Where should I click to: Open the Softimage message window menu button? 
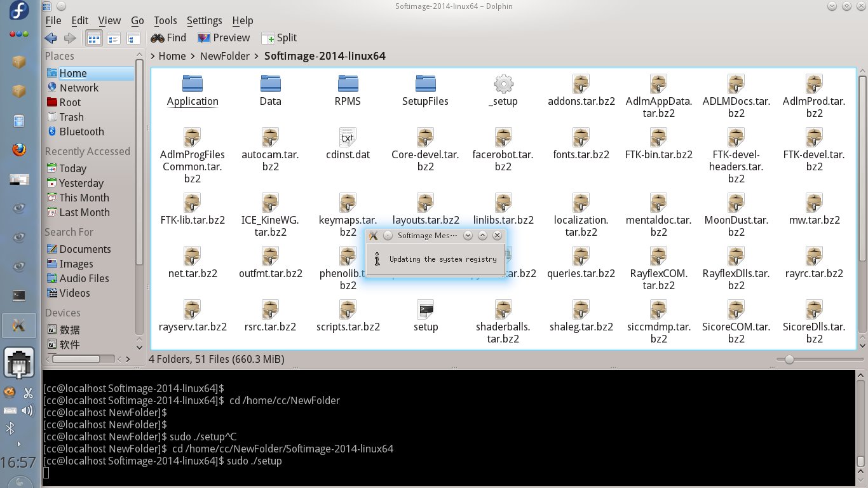coord(374,235)
